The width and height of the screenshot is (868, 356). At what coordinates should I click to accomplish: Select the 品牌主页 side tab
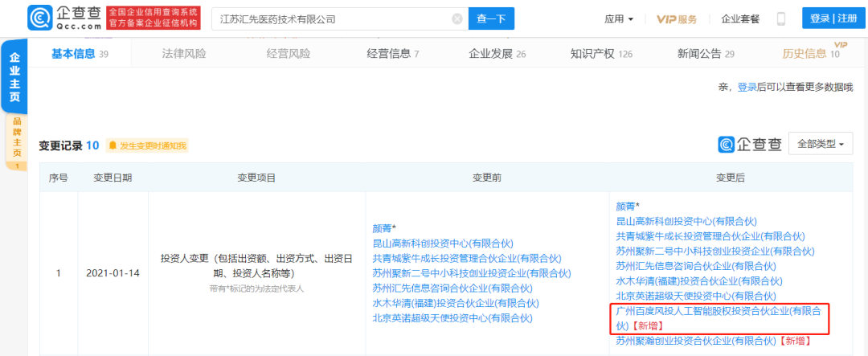[16, 141]
